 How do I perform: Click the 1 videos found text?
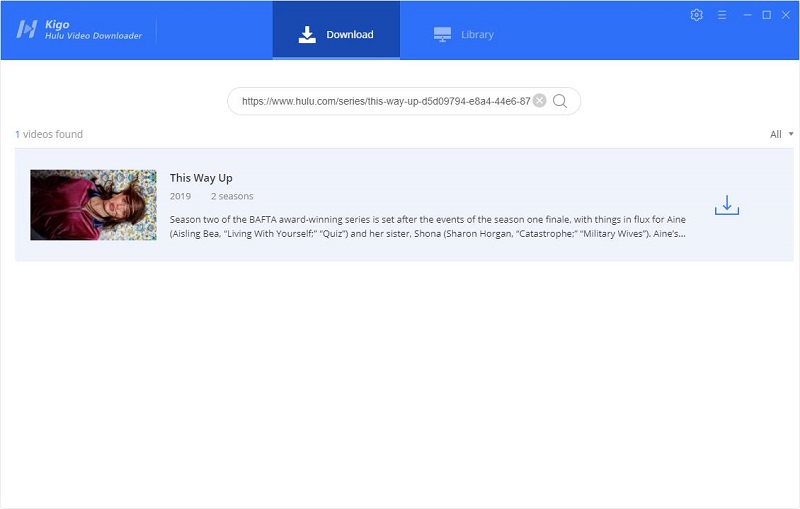point(49,134)
